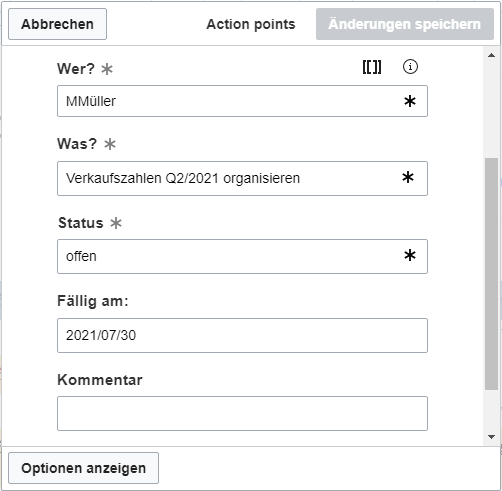Click the Wer? field containing MMüller
Screen dimensions: 502x491
[x=242, y=101]
